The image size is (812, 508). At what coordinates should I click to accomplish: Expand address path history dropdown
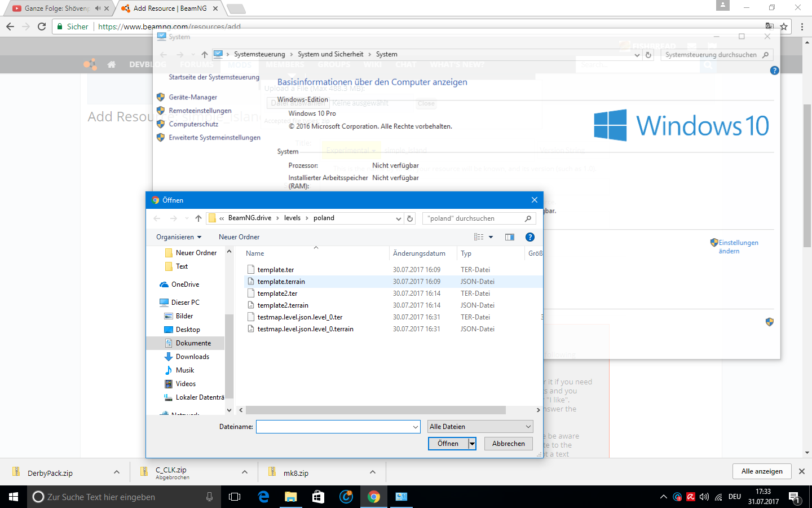pos(399,218)
